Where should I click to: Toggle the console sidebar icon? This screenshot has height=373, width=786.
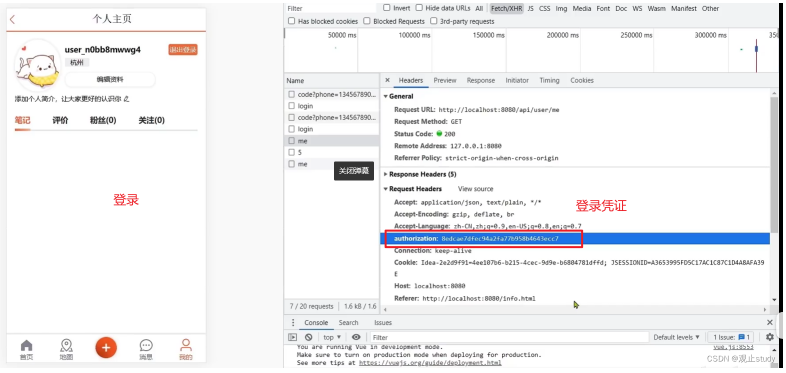(x=293, y=337)
